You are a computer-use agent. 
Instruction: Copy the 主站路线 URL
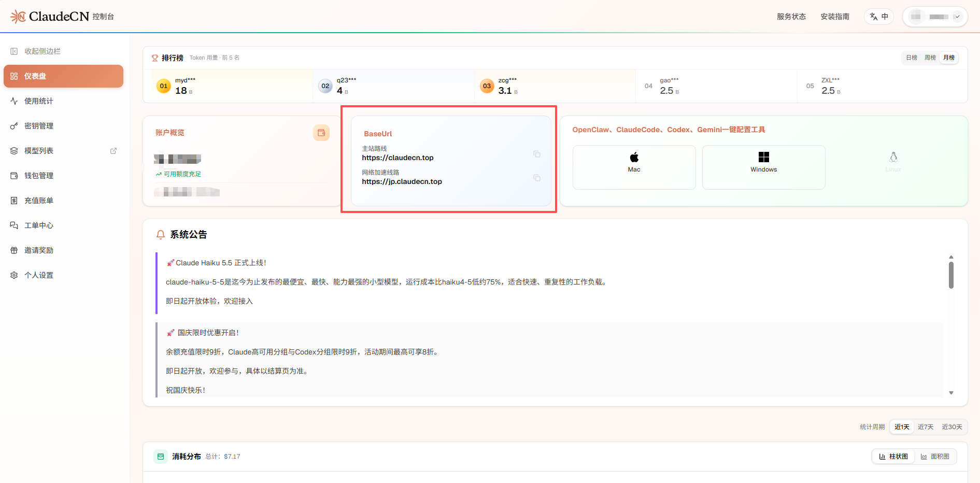(537, 154)
